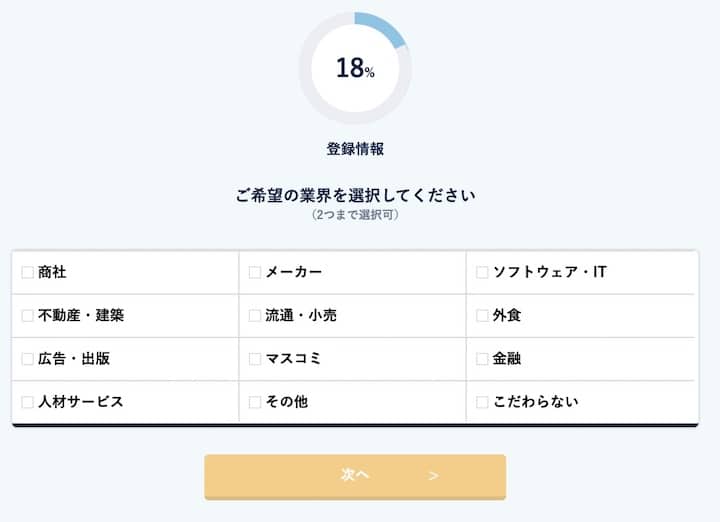Screen dimensions: 720x522
Task: Click the arrow on the 次へ button
Action: [x=433, y=476]
